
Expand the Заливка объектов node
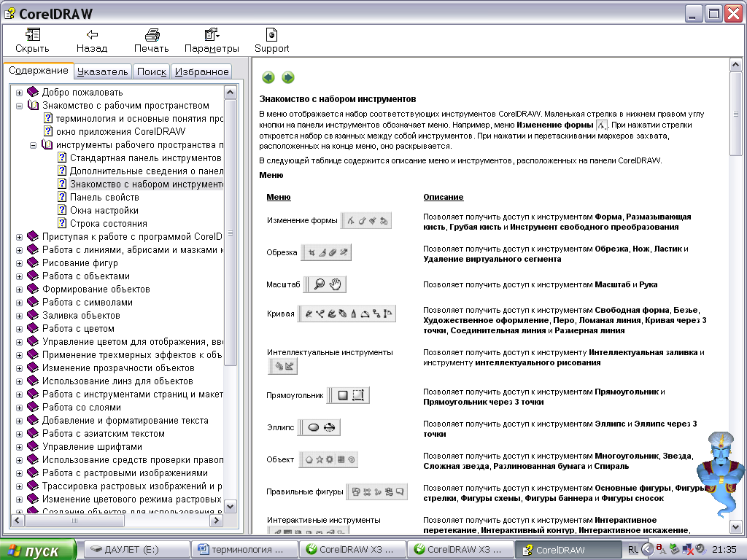(x=19, y=316)
